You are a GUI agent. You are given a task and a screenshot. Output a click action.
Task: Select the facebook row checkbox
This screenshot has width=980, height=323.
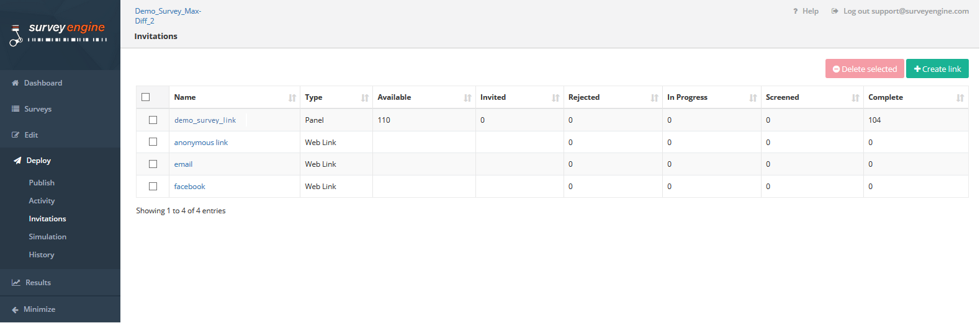tap(153, 187)
